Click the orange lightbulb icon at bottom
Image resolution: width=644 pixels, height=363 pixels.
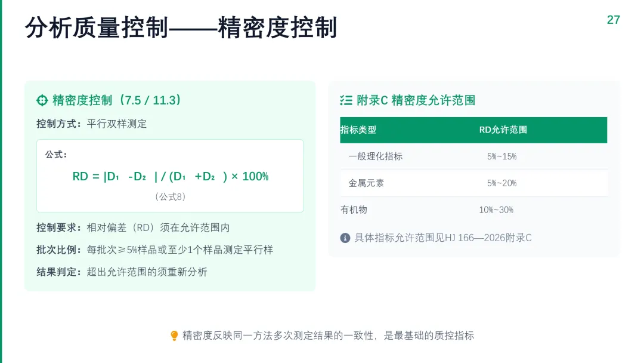click(x=174, y=336)
